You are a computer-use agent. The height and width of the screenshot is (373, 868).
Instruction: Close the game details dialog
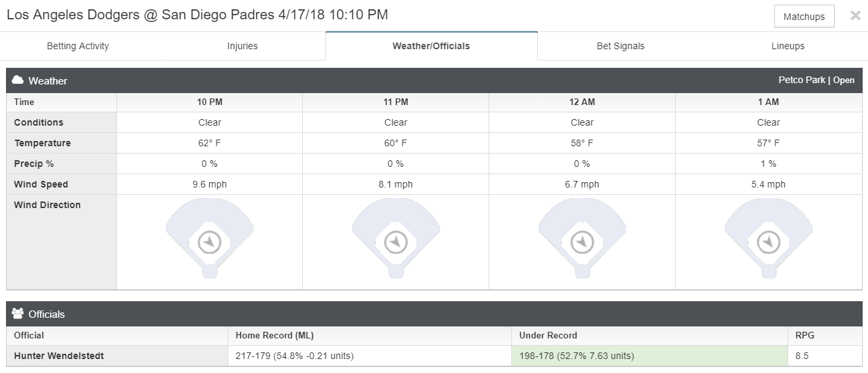[x=855, y=16]
